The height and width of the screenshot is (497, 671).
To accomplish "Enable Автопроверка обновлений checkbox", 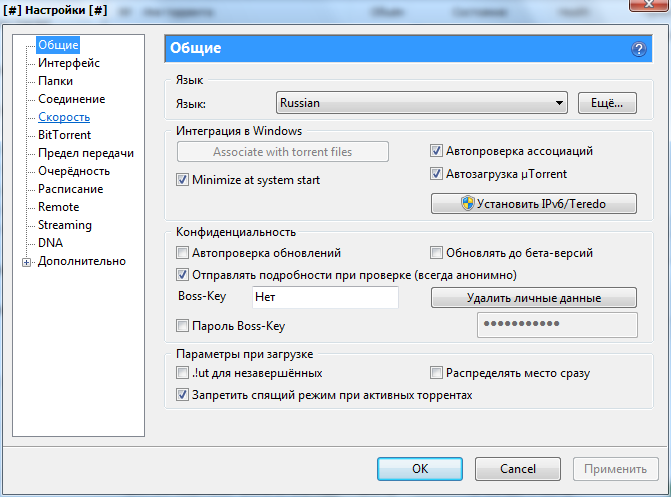I will click(182, 253).
